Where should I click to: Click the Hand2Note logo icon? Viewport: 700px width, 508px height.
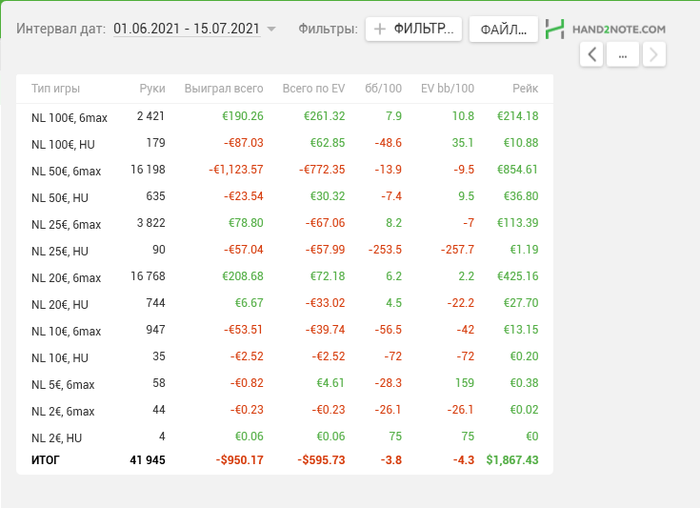(555, 29)
